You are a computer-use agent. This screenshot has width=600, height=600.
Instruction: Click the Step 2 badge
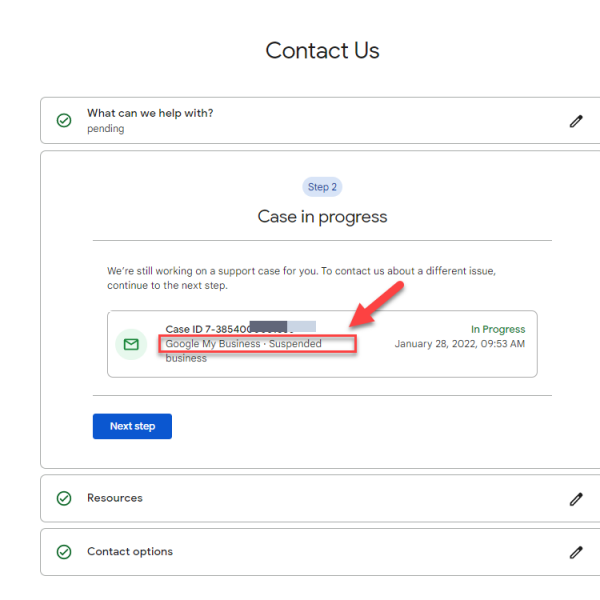point(322,187)
